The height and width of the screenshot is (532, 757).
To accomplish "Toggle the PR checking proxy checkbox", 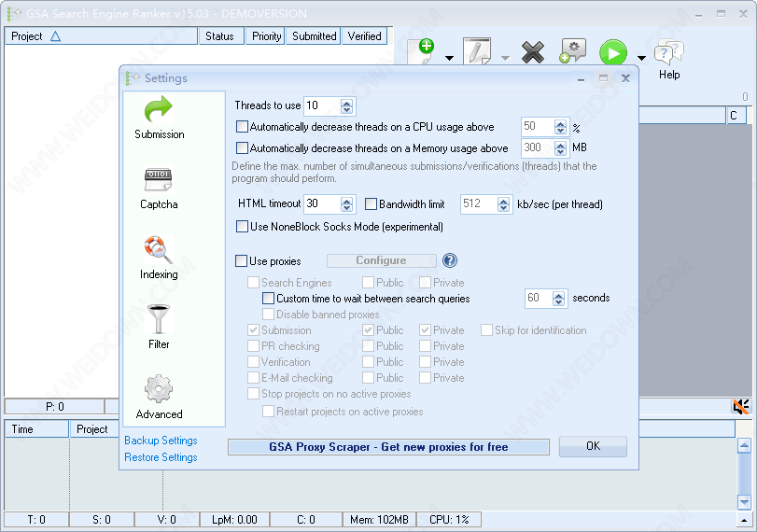I will click(x=253, y=346).
